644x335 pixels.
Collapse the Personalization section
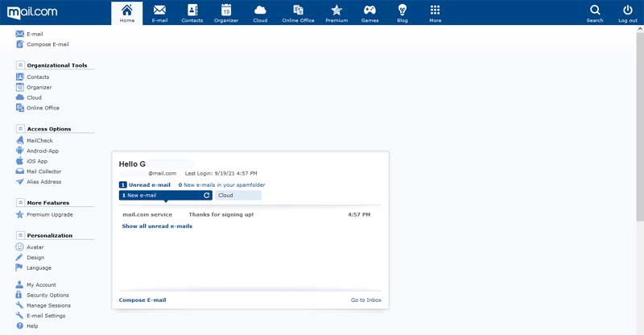[x=20, y=235]
